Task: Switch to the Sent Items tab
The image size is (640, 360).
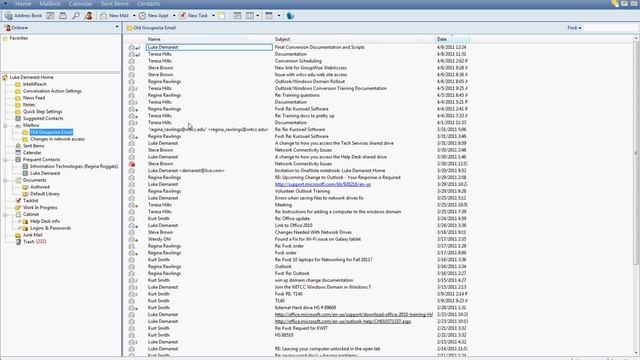Action: (x=115, y=4)
